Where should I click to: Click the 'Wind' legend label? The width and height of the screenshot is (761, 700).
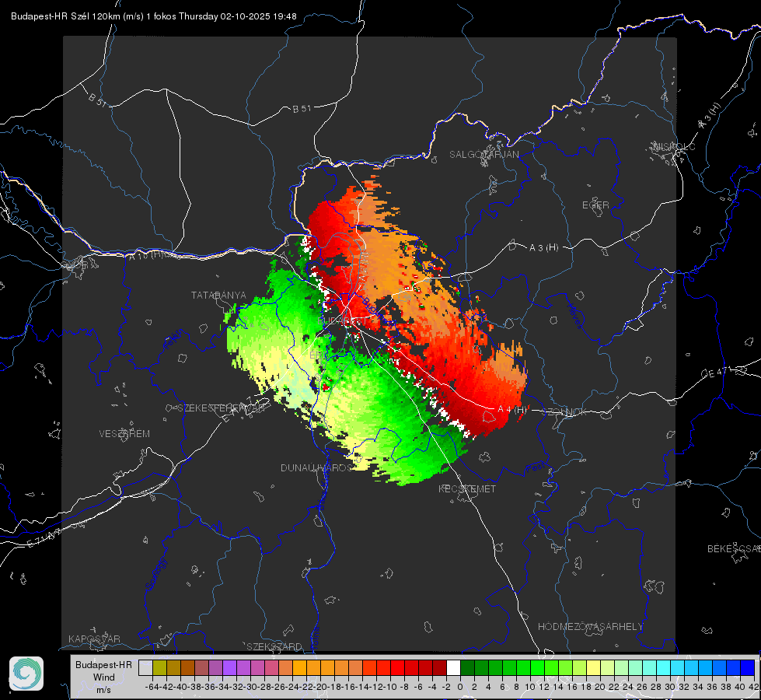pyautogui.click(x=104, y=677)
